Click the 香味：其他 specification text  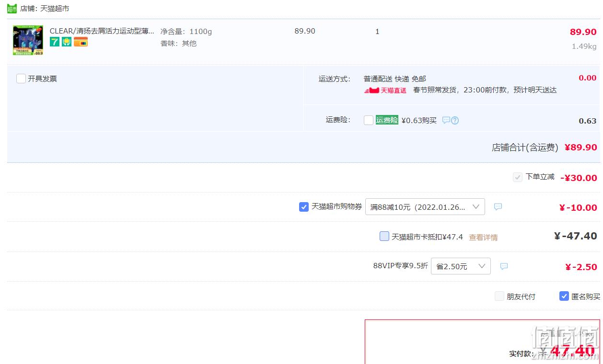coord(178,44)
